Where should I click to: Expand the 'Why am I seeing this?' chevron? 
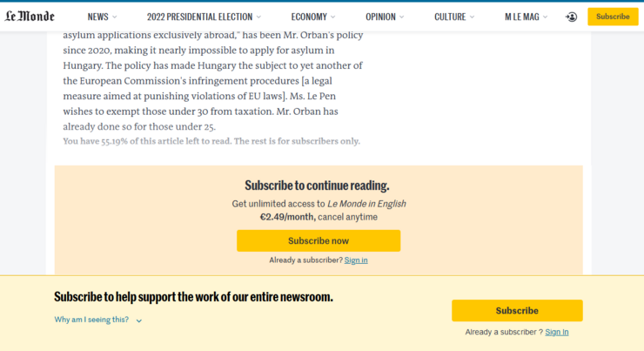click(139, 321)
